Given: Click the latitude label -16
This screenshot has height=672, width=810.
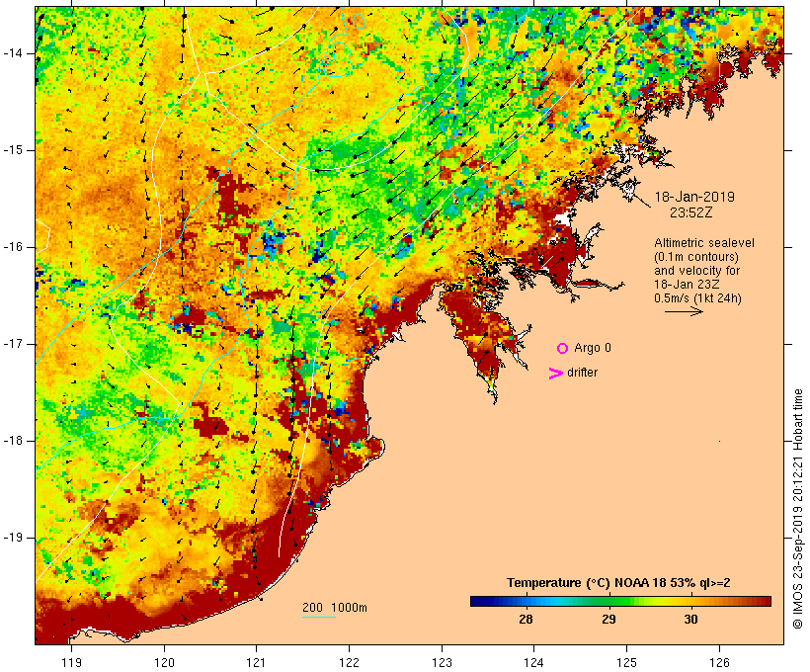Looking at the screenshot, I should click(x=13, y=247).
